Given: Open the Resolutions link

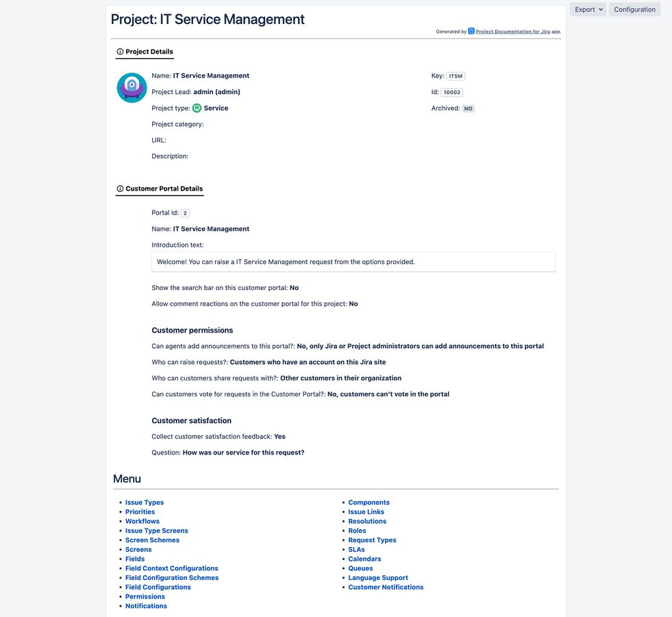Looking at the screenshot, I should point(367,522).
